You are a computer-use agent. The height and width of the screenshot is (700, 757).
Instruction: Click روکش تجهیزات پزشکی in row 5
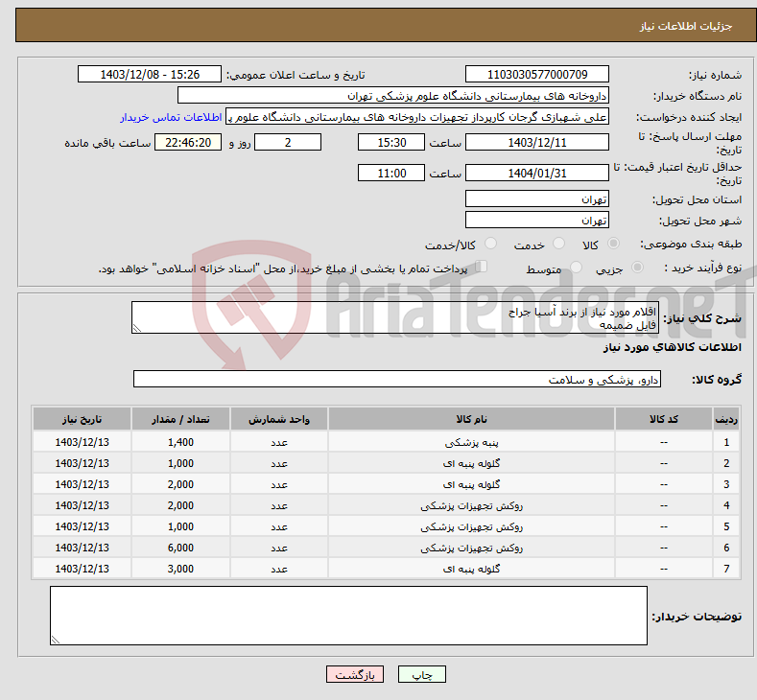click(471, 526)
